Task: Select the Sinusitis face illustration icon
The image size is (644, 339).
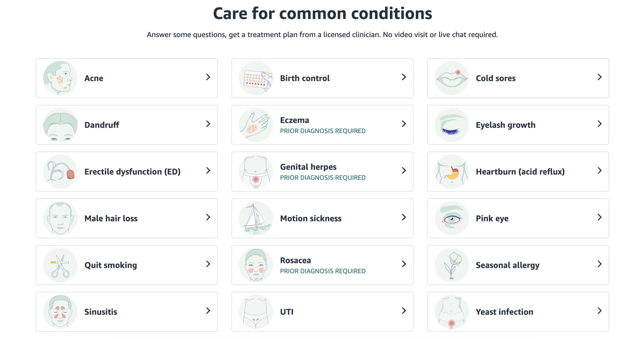Action: [x=60, y=312]
